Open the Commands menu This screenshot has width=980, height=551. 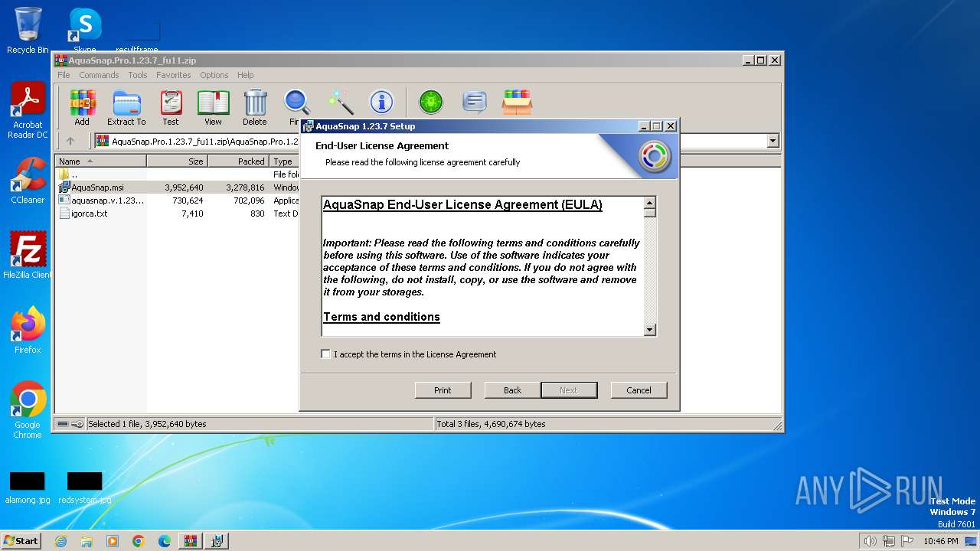99,75
